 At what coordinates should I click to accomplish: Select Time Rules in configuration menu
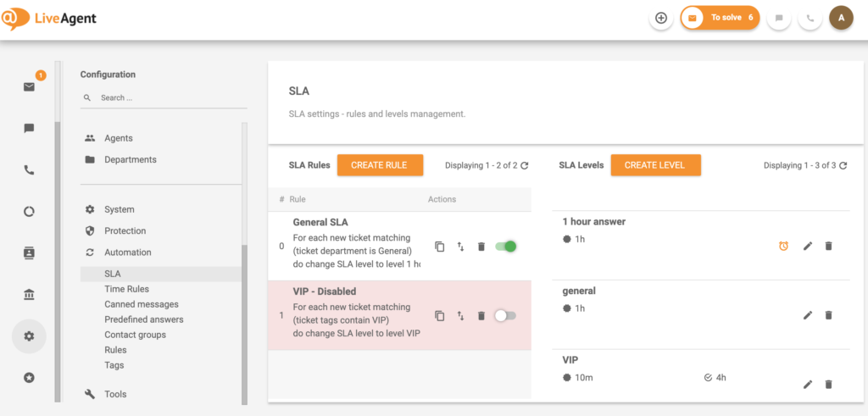coord(126,289)
